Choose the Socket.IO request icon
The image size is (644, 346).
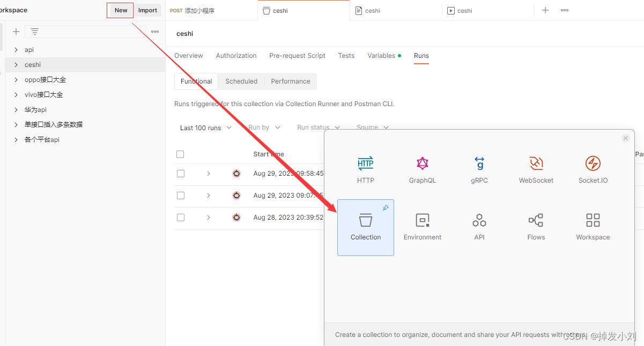pyautogui.click(x=593, y=164)
